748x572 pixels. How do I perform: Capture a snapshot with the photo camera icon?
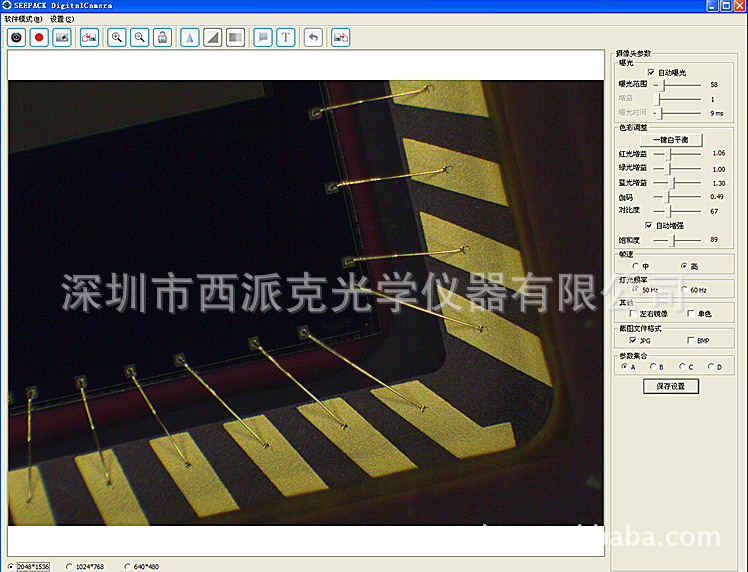pyautogui.click(x=62, y=37)
